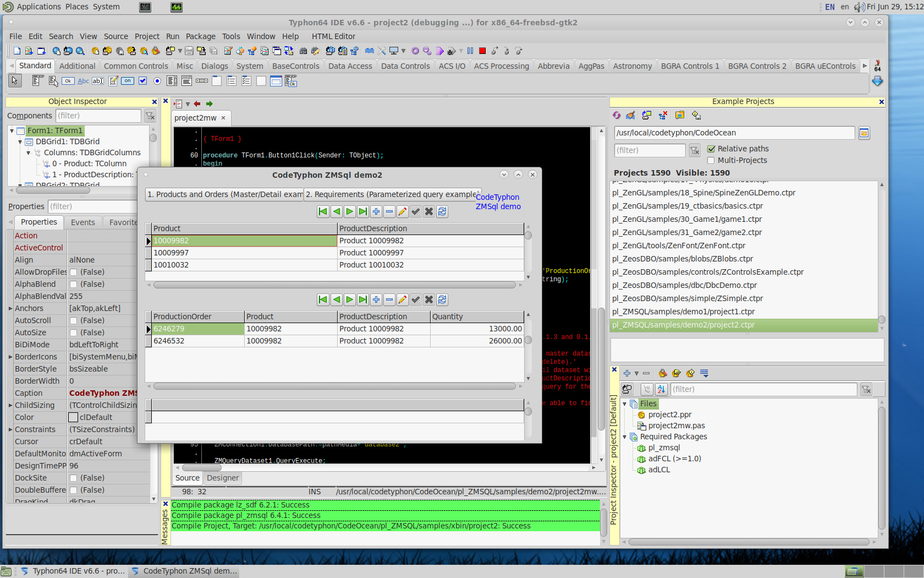Select the TButton component on Standard palette
The width and height of the screenshot is (924, 578).
pos(68,81)
